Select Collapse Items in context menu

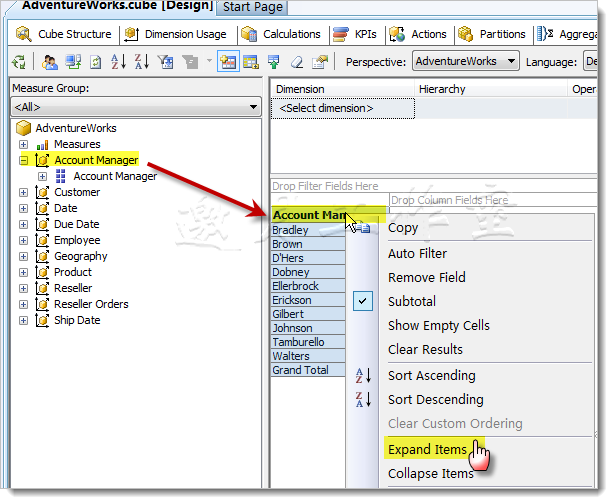coord(430,474)
